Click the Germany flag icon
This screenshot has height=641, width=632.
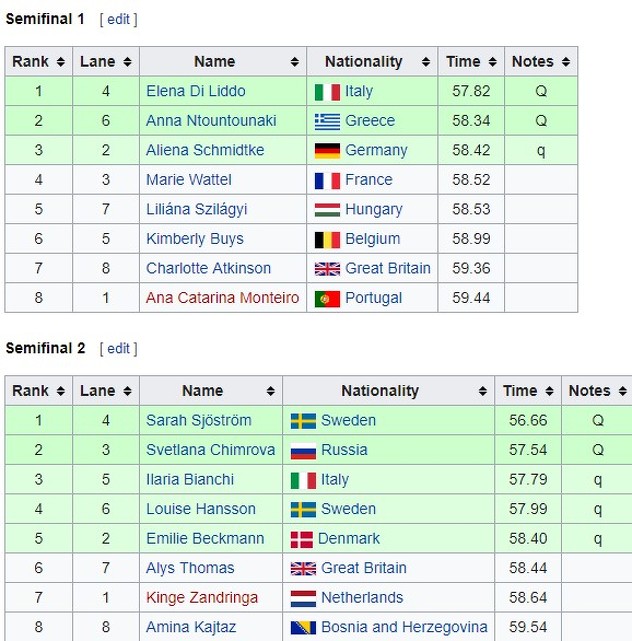pyautogui.click(x=327, y=150)
